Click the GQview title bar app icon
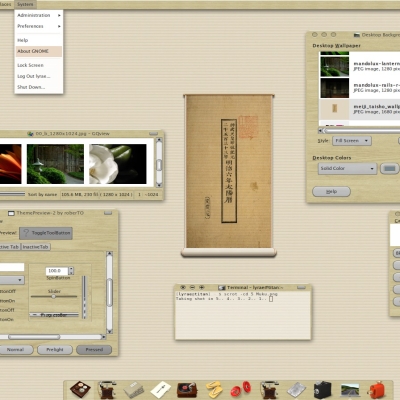400x400 pixels. point(30,134)
